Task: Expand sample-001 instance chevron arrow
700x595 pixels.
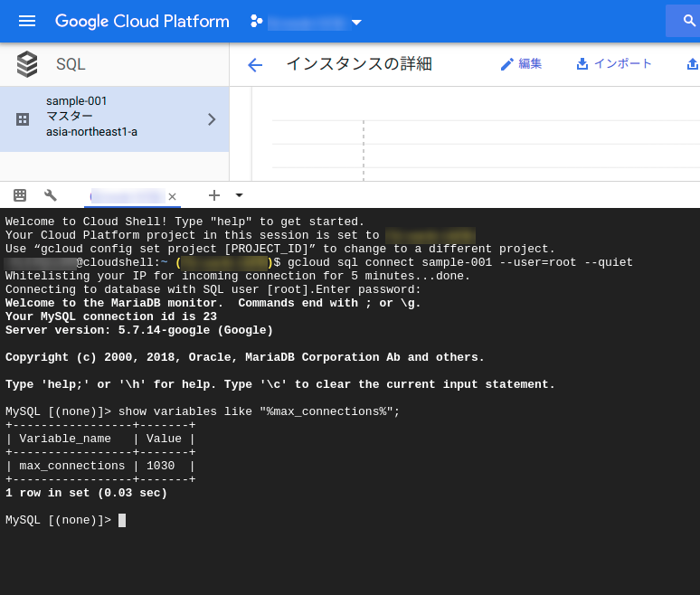Action: [x=212, y=119]
